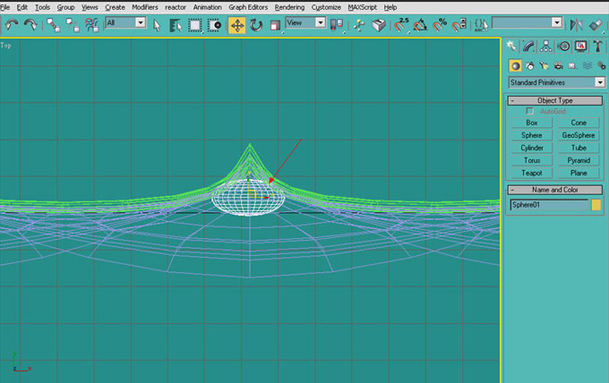Viewport: 609px width, 383px height.
Task: Select the Lights category icon
Action: point(544,66)
